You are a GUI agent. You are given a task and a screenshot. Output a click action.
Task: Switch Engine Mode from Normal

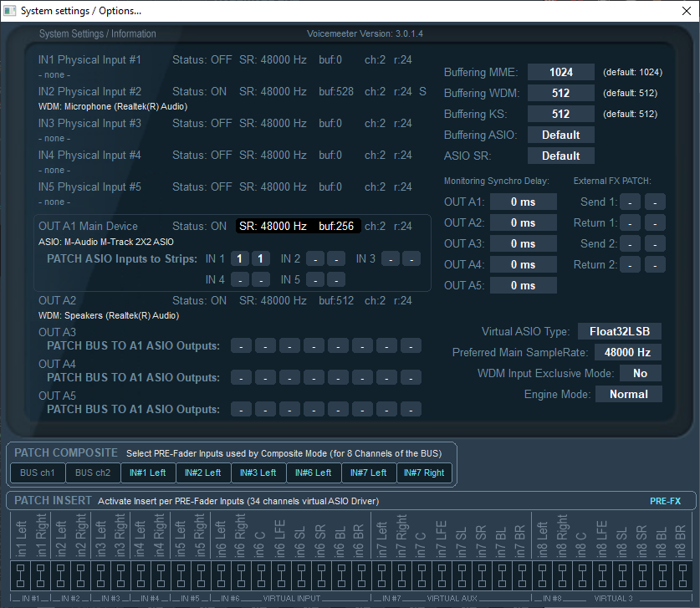click(628, 394)
